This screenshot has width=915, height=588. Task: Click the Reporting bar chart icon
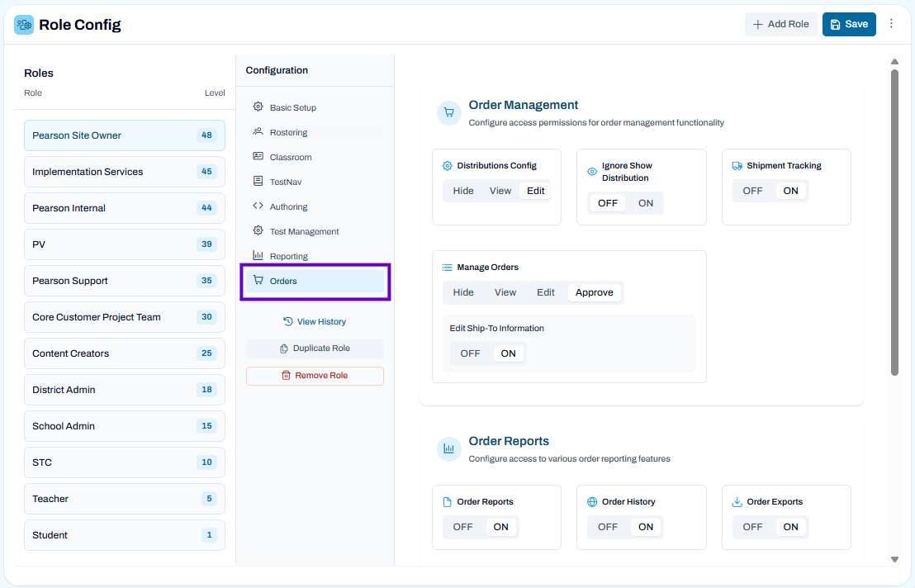point(258,255)
